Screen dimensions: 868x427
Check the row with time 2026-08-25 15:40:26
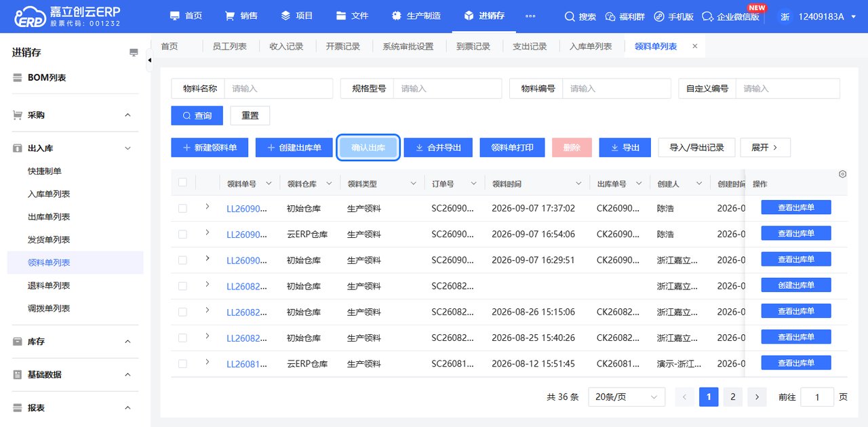tap(182, 338)
